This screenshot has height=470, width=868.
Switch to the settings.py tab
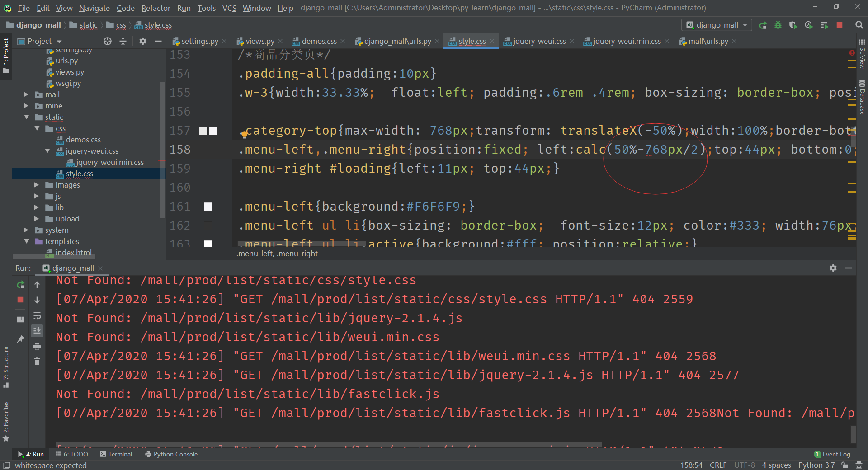[x=199, y=41]
